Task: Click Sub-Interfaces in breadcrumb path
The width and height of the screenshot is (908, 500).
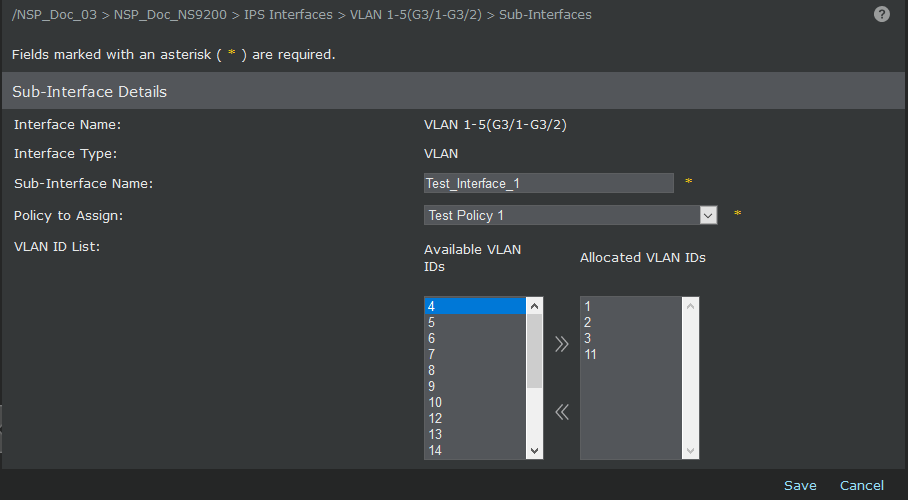Action: 545,14
